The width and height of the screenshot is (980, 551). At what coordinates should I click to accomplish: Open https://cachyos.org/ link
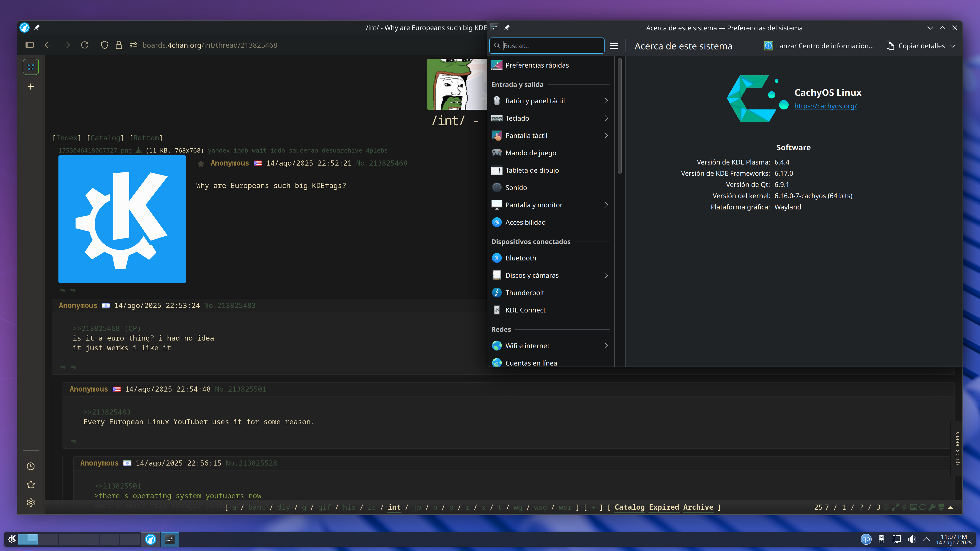click(825, 106)
